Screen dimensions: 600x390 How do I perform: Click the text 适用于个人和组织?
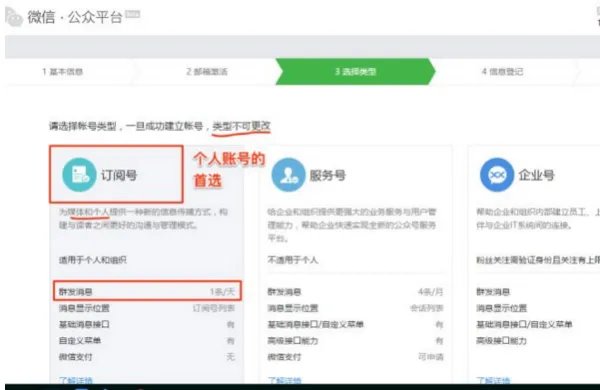point(93,260)
